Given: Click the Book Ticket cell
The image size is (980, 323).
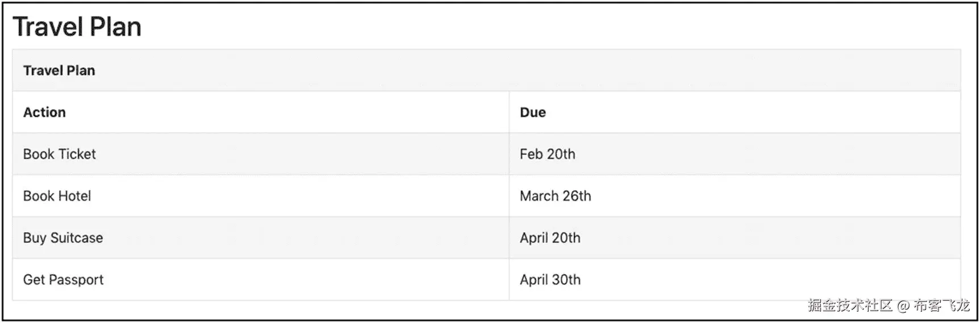Looking at the screenshot, I should point(60,154).
